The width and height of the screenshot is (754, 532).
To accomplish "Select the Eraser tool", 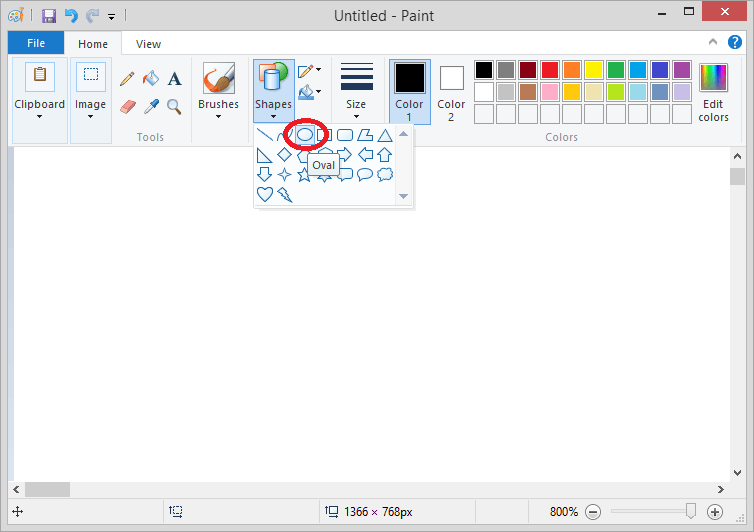I will click(127, 106).
